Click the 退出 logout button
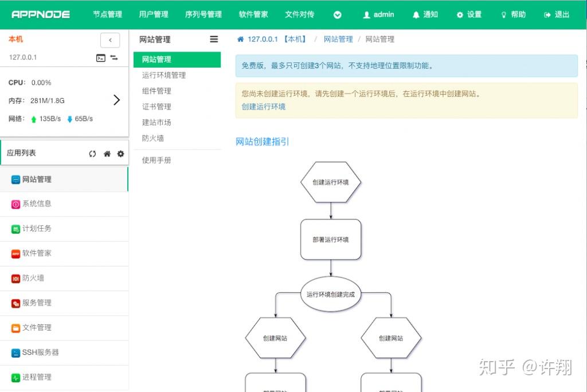Image resolution: width=587 pixels, height=392 pixels. click(x=557, y=14)
